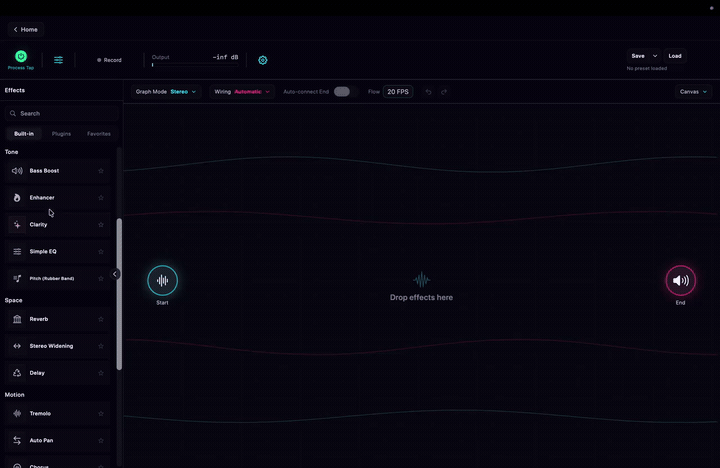This screenshot has height=468, width=720.
Task: Switch to the Plugins tab
Action: pos(61,134)
